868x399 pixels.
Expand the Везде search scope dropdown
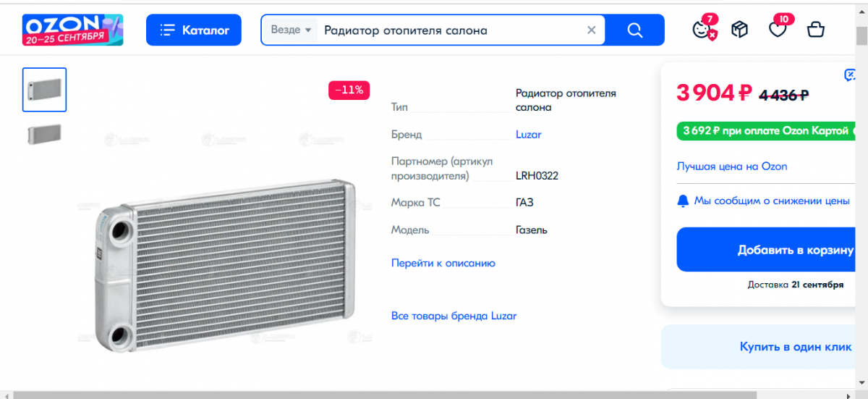[292, 30]
